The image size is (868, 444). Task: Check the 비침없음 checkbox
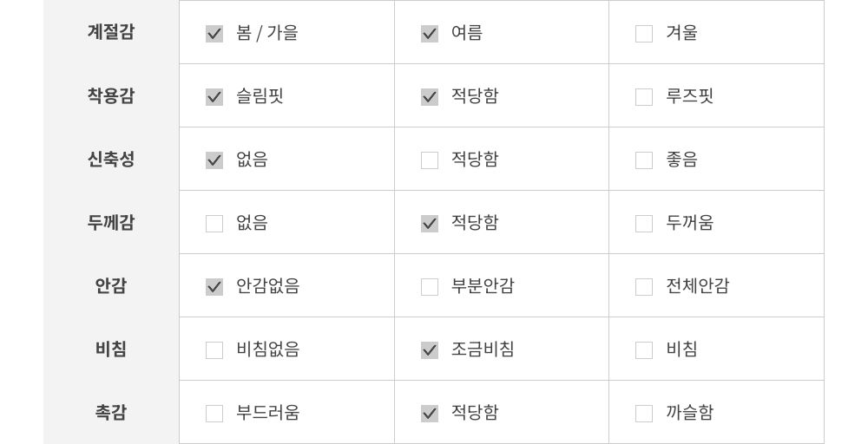214,350
